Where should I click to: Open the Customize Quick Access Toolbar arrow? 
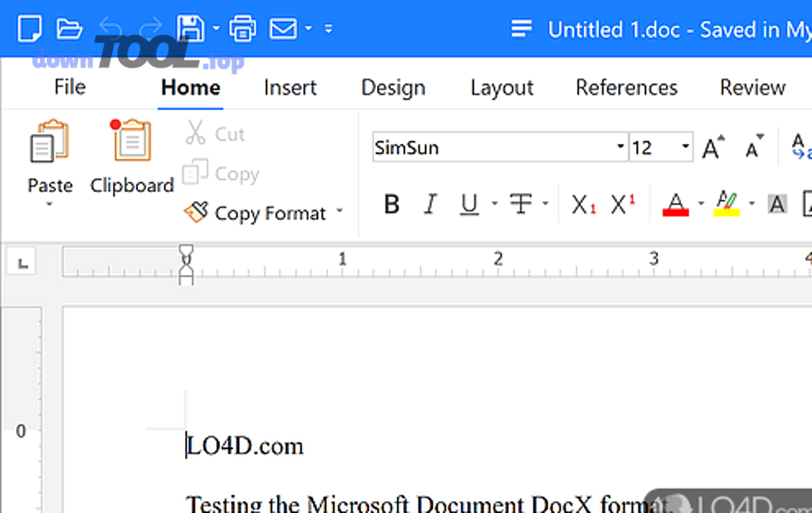pos(328,29)
